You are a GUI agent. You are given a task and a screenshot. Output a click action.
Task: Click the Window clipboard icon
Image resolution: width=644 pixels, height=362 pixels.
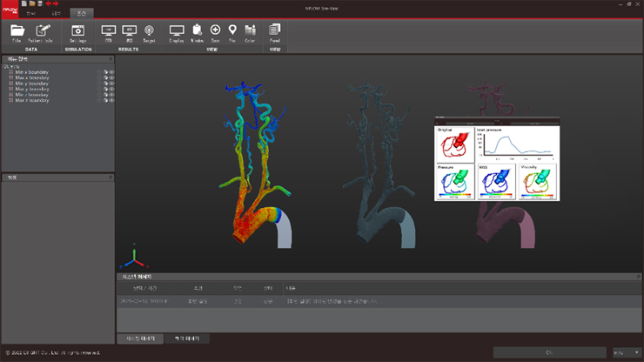click(x=197, y=32)
